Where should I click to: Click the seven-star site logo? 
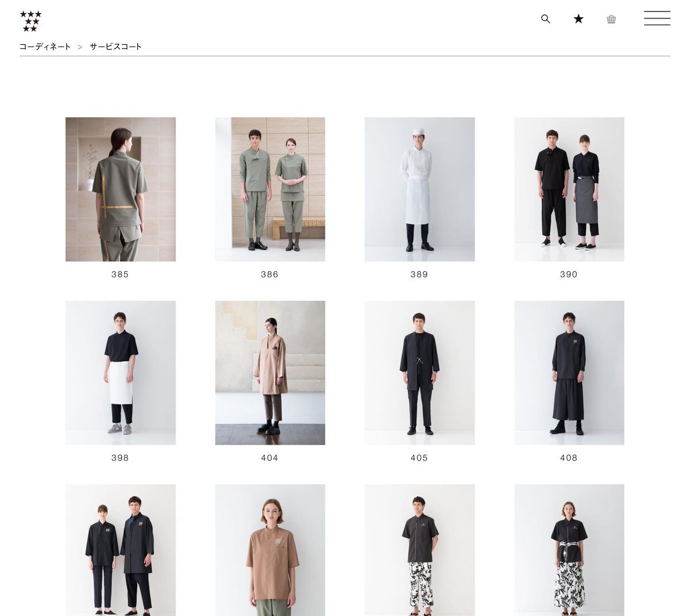(30, 21)
